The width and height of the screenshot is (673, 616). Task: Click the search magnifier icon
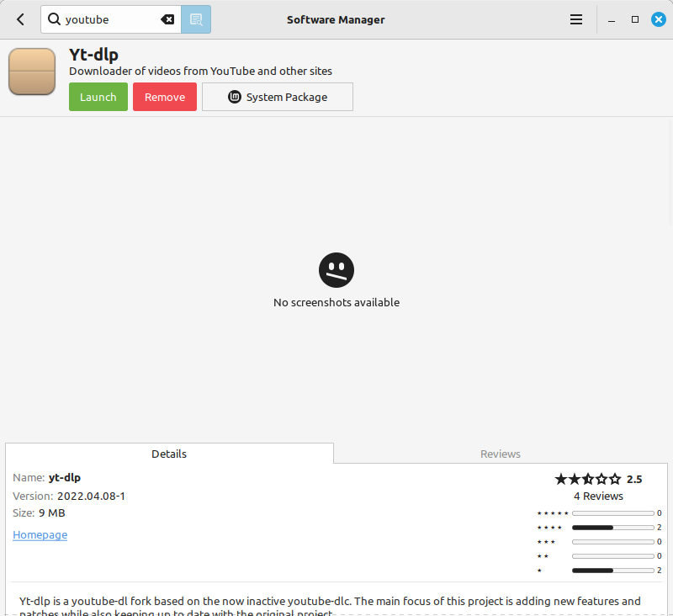point(54,19)
